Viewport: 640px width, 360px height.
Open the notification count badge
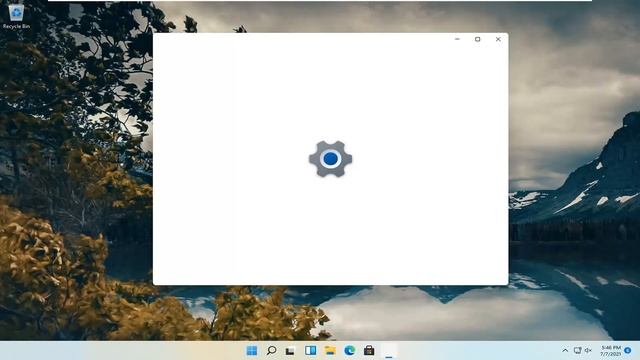pos(628,351)
